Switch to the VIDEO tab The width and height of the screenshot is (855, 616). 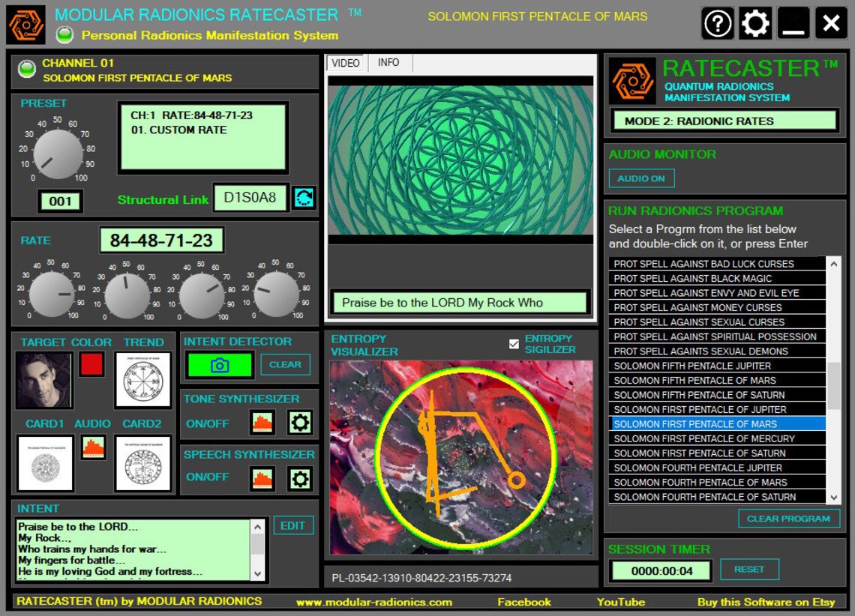click(346, 63)
